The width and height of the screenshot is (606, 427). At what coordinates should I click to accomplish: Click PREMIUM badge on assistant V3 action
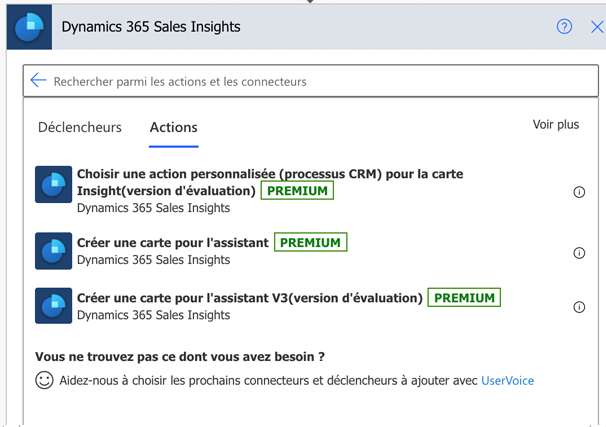[464, 298]
